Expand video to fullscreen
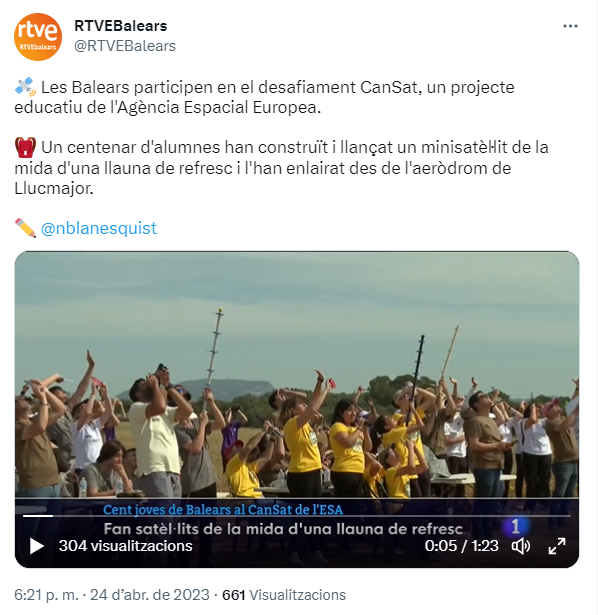This screenshot has height=615, width=598. click(x=557, y=546)
